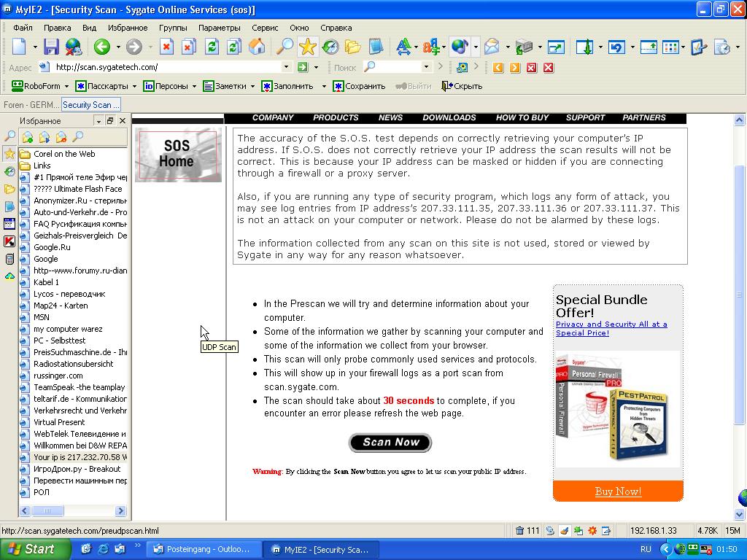The width and height of the screenshot is (747, 560).
Task: Click the auto-scroll green down arrow icon
Action: (x=584, y=47)
